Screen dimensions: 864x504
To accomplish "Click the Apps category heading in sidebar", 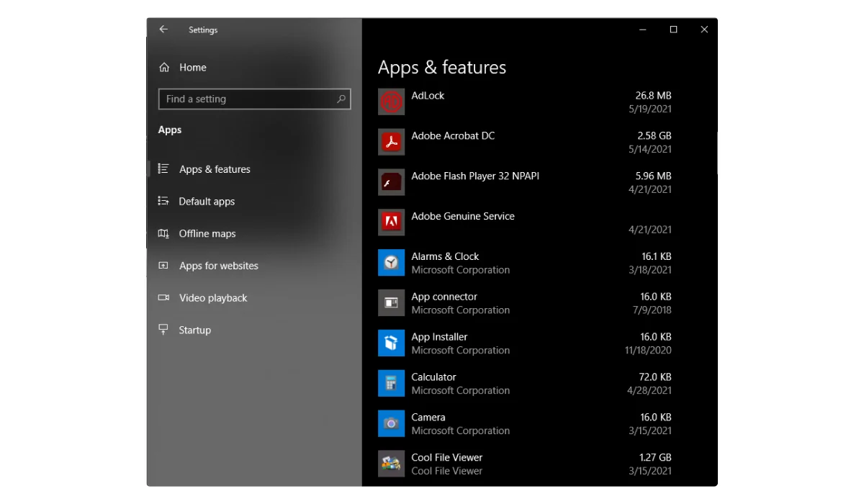I will [170, 130].
